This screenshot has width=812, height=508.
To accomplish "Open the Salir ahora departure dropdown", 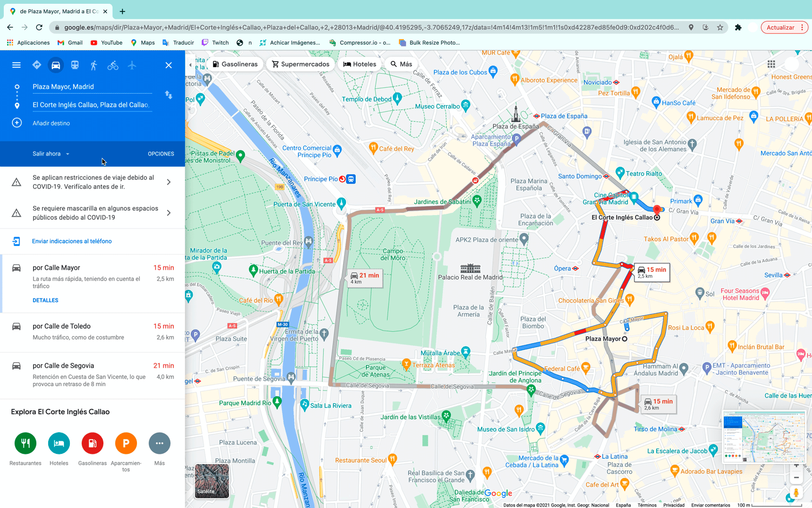I will point(51,154).
